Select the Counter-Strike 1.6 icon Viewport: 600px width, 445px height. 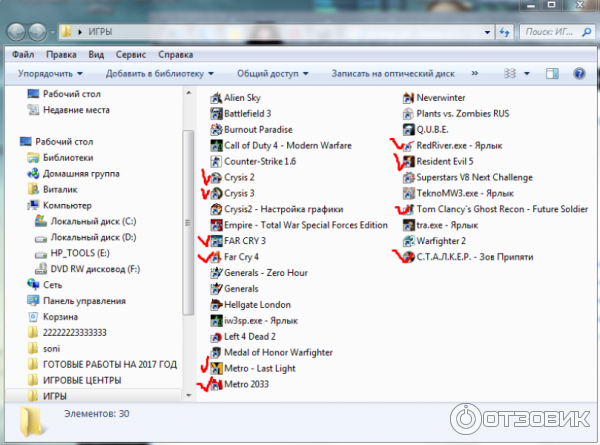click(216, 161)
